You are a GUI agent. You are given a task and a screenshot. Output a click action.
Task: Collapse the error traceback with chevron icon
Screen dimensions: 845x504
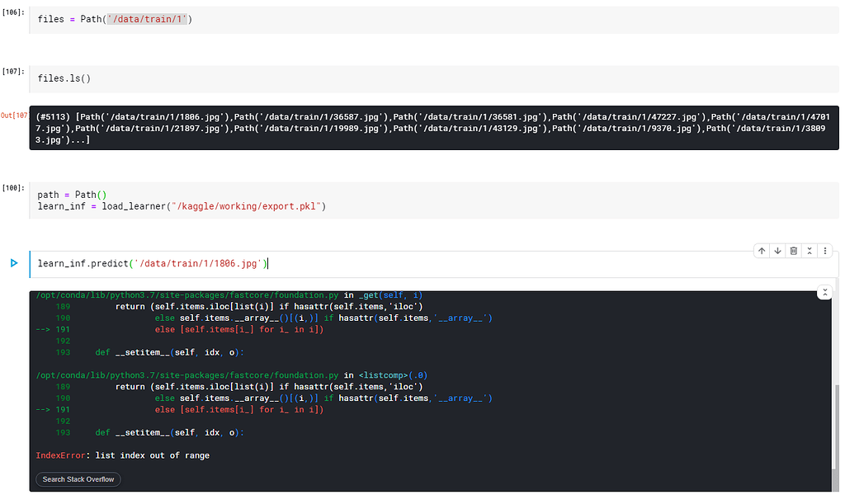824,291
